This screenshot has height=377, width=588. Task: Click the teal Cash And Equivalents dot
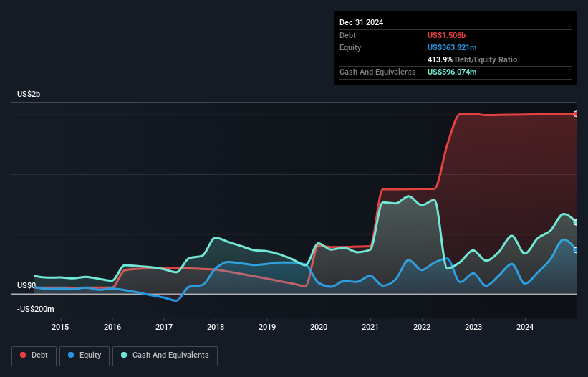click(x=124, y=355)
